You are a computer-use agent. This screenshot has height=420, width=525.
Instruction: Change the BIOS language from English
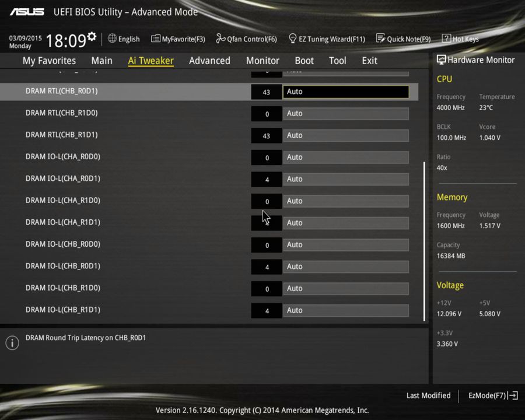(x=124, y=38)
